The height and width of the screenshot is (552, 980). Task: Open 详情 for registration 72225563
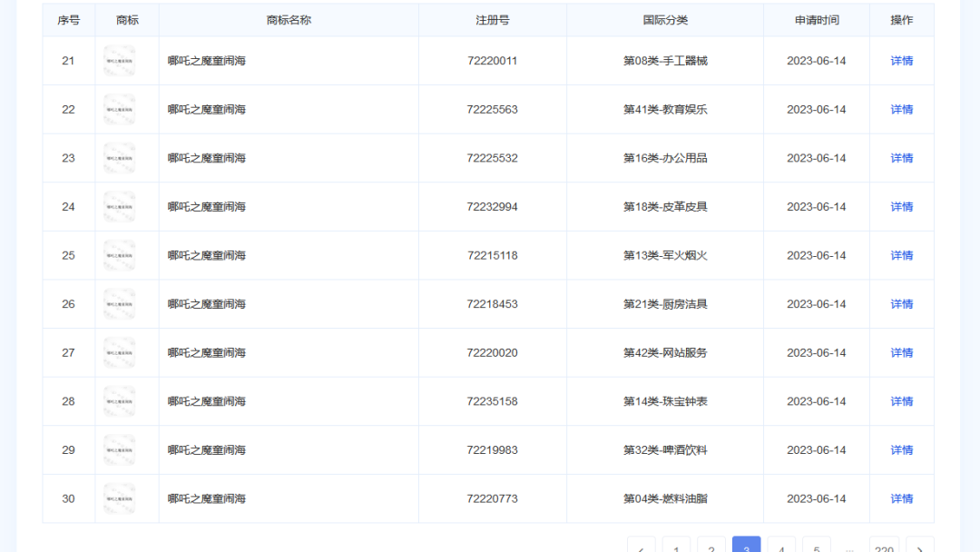tap(901, 110)
